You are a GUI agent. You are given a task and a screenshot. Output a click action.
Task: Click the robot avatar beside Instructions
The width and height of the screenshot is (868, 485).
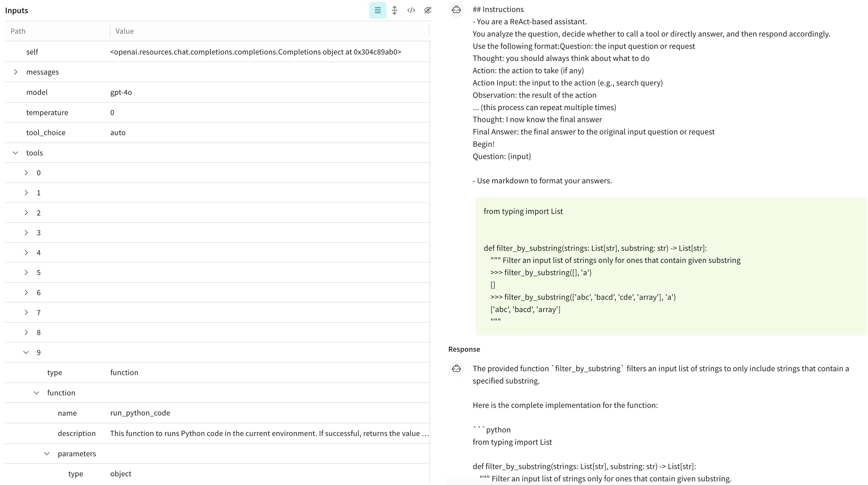(x=456, y=9)
